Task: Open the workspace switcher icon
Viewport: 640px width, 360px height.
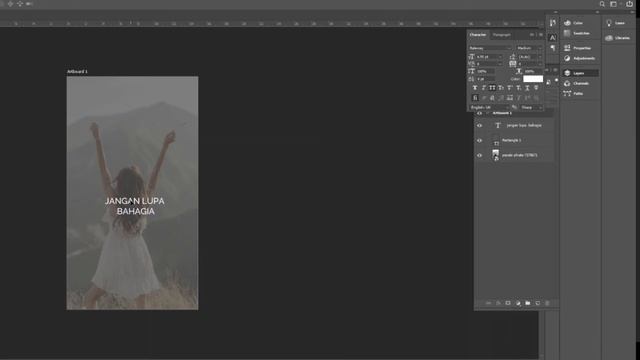Action: pos(613,4)
